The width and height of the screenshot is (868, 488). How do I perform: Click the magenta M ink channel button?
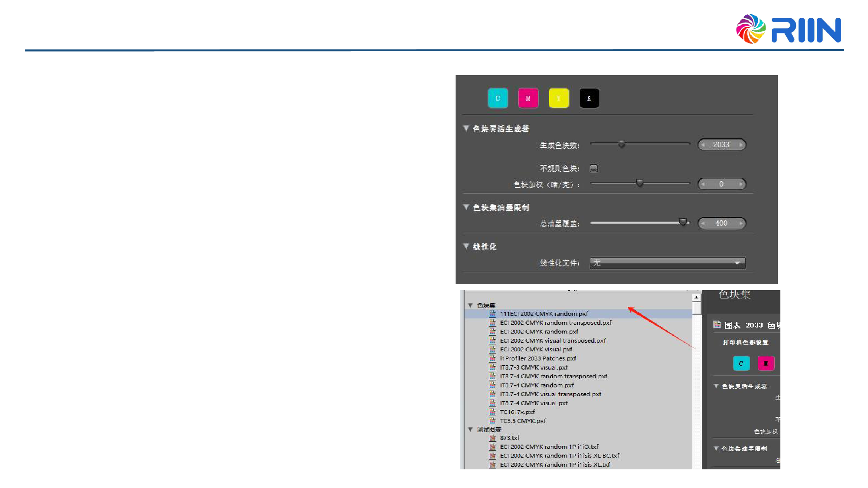[528, 98]
